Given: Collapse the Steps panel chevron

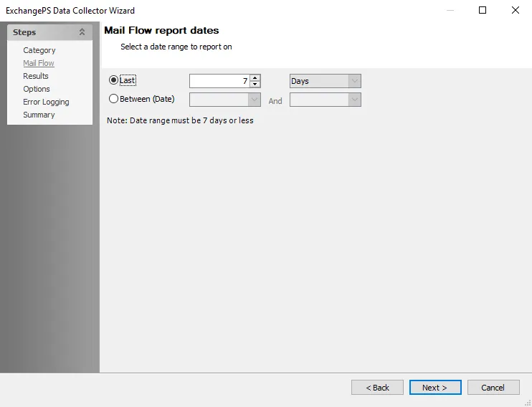Looking at the screenshot, I should [x=82, y=32].
